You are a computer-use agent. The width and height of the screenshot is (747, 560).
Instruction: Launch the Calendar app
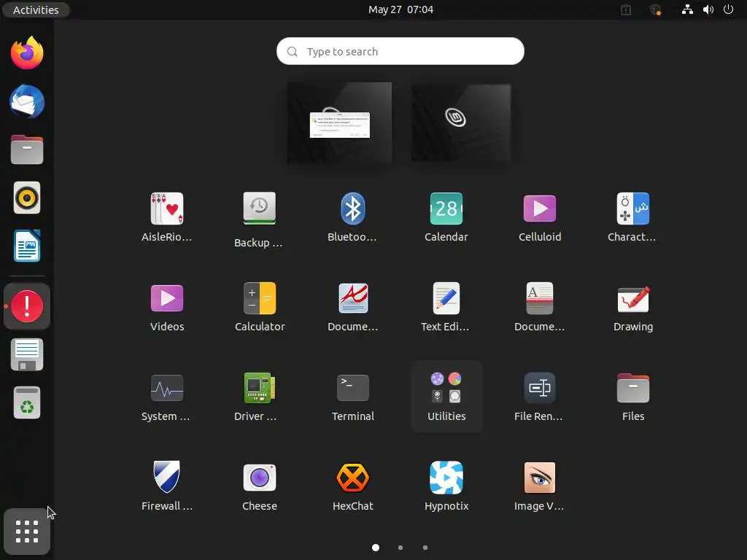(446, 217)
